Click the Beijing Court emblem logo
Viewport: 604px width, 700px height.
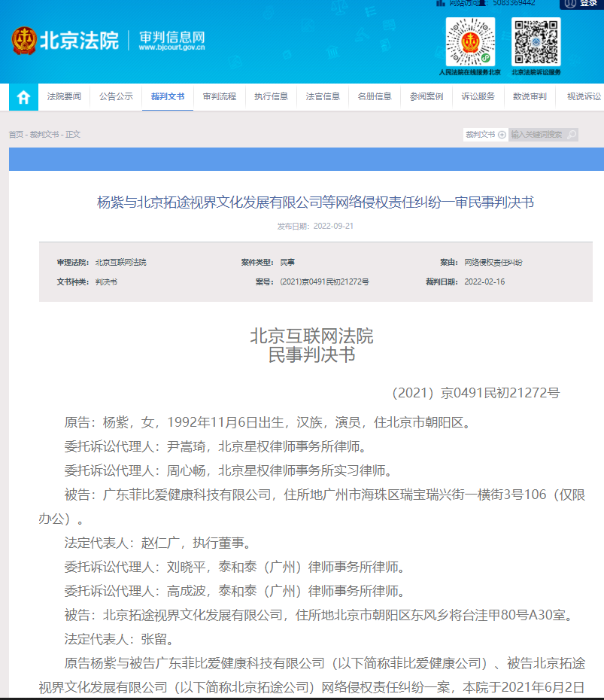pos(24,41)
